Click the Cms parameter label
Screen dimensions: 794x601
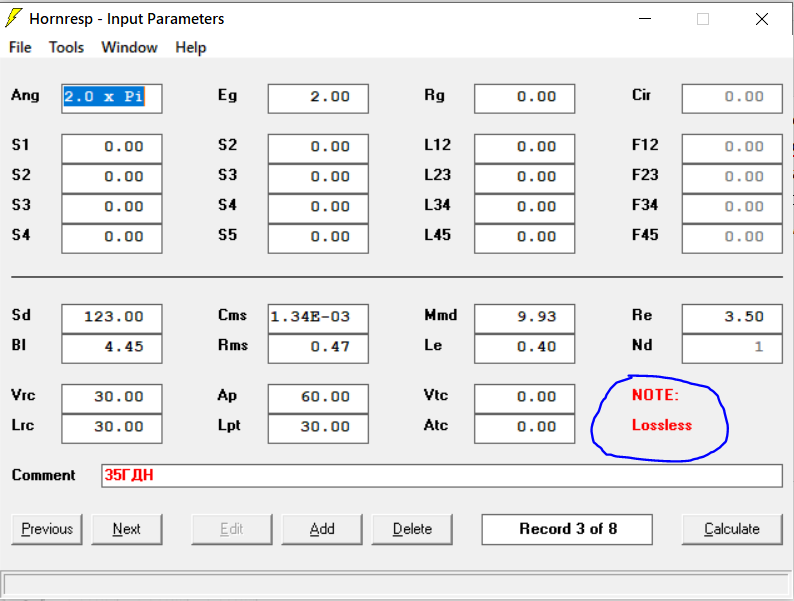[x=232, y=315]
